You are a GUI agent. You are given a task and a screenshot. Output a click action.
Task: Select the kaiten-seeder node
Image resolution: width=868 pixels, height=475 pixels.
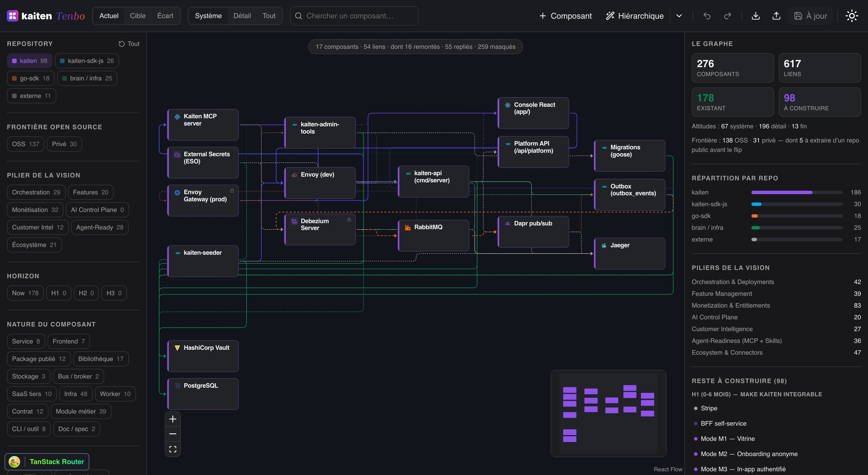[x=203, y=261]
